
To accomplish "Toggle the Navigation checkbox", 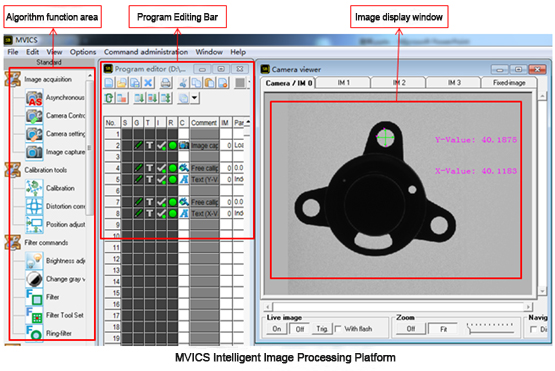I will pyautogui.click(x=533, y=329).
